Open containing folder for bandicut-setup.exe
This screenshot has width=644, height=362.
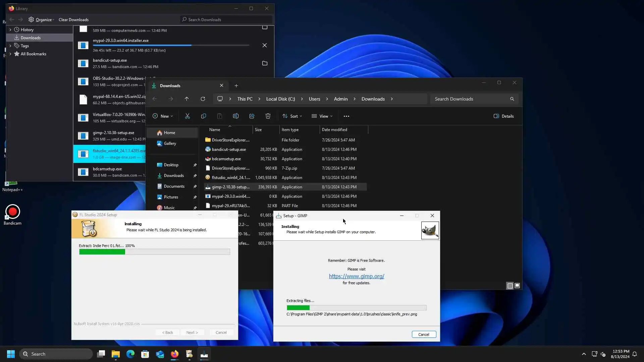[265, 63]
